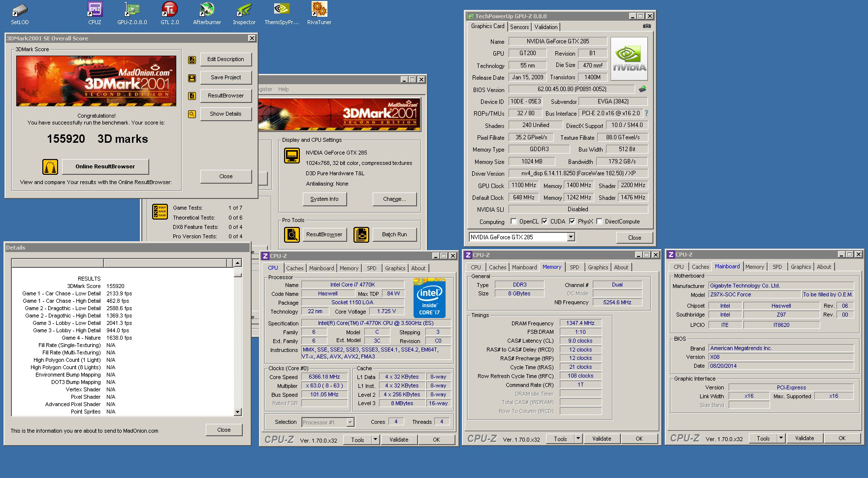Toggle the CUDA checkbox in GPU-Z

point(545,222)
